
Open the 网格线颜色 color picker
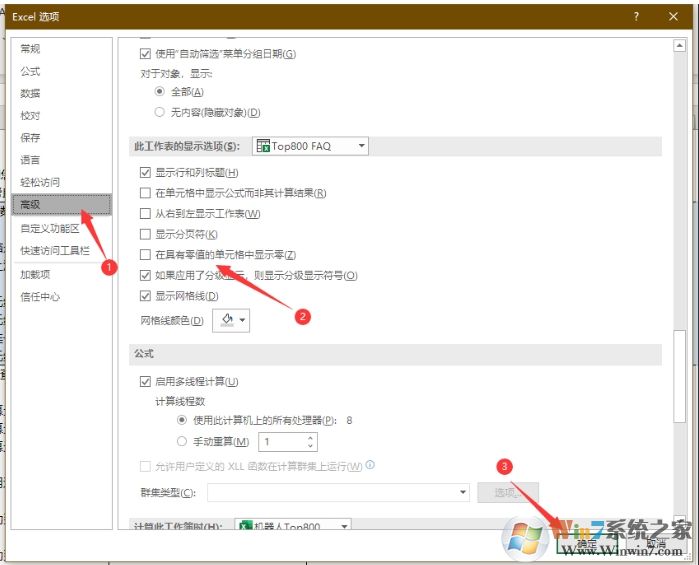coord(231,320)
